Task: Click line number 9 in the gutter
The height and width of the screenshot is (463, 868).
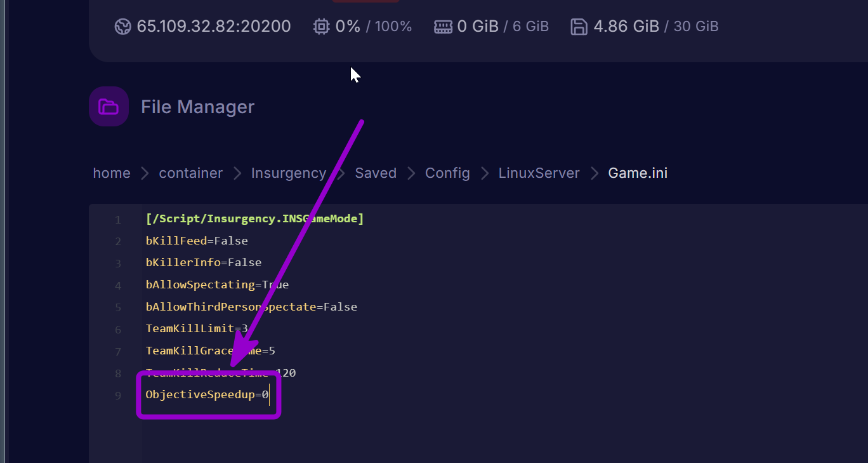Action: coord(118,396)
